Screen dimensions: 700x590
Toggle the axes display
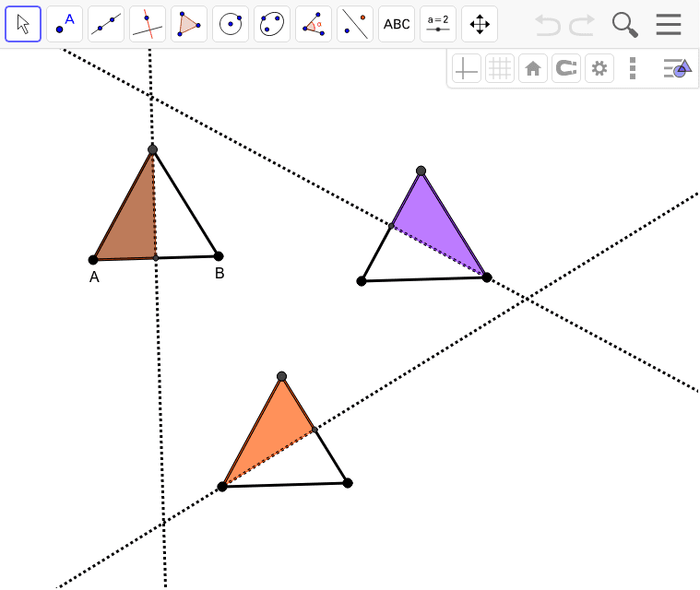(467, 69)
